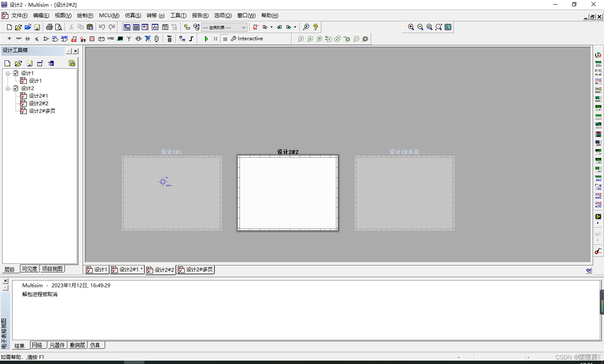This screenshot has height=364, width=604.
Task: Open the 绘制(P) menu
Action: point(85,16)
